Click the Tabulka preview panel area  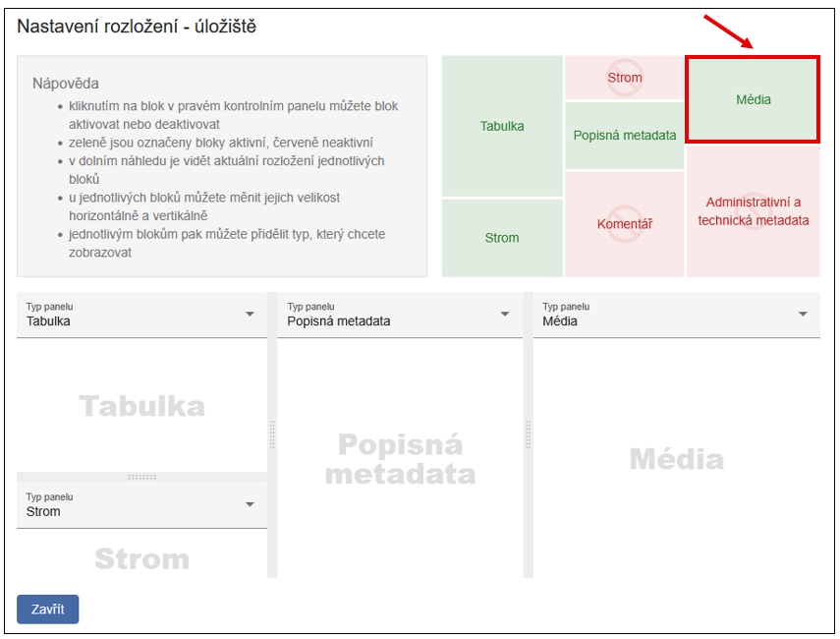pyautogui.click(x=141, y=406)
